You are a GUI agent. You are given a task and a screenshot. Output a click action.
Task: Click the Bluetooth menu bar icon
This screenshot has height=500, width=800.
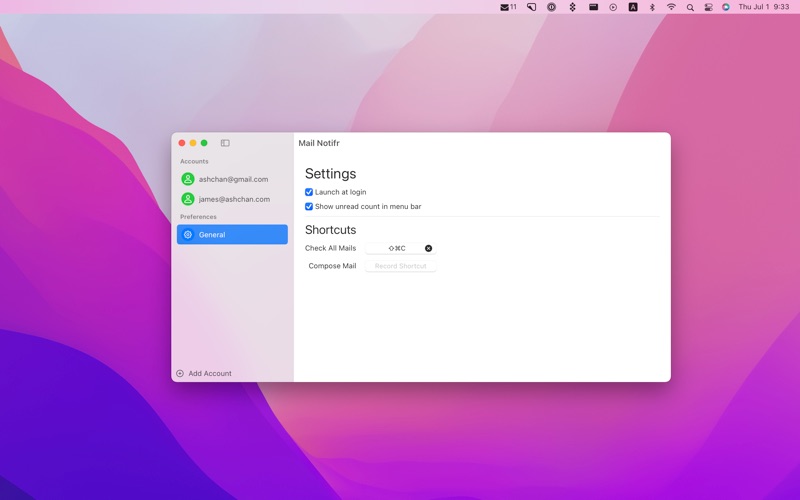point(652,7)
